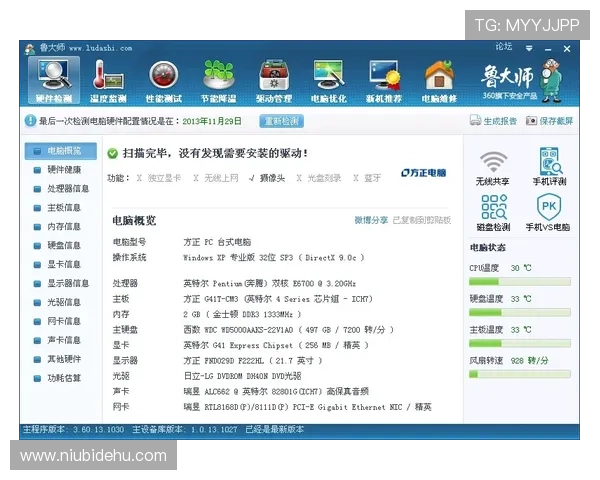The width and height of the screenshot is (600, 480).
Task: Click the CPU温度 progress bar
Action: point(520,282)
